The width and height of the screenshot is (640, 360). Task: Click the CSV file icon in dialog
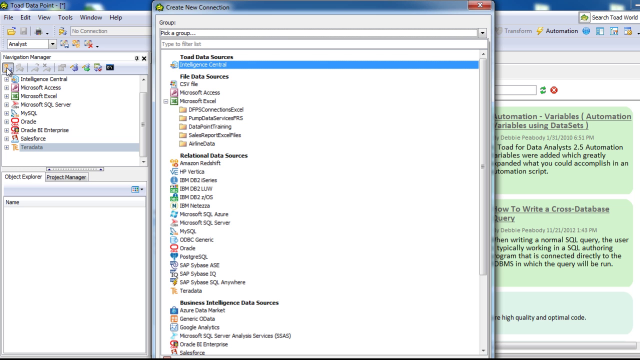pos(174,84)
